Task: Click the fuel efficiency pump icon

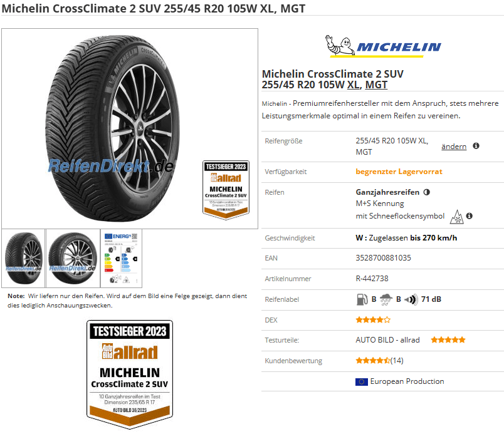Action: (362, 299)
